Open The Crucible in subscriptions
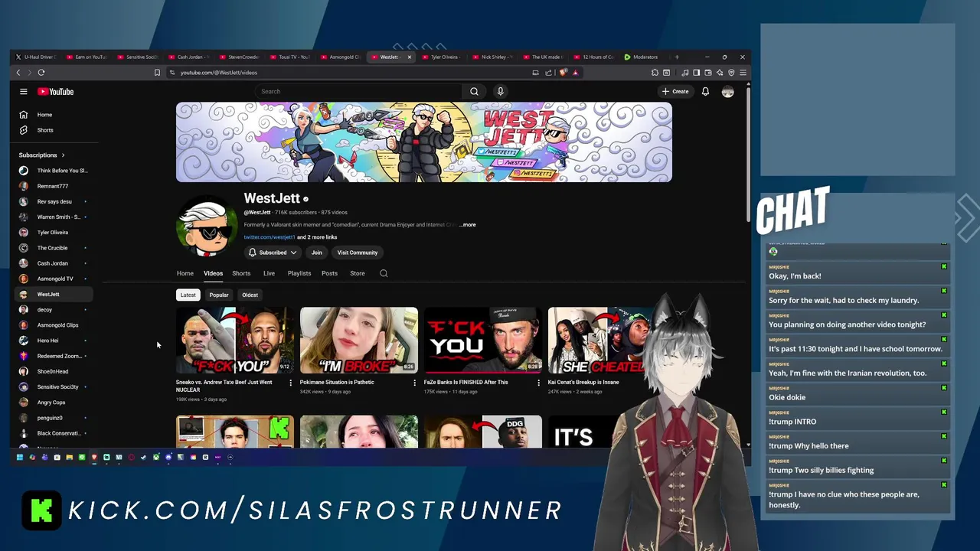This screenshot has width=980, height=551. point(53,248)
